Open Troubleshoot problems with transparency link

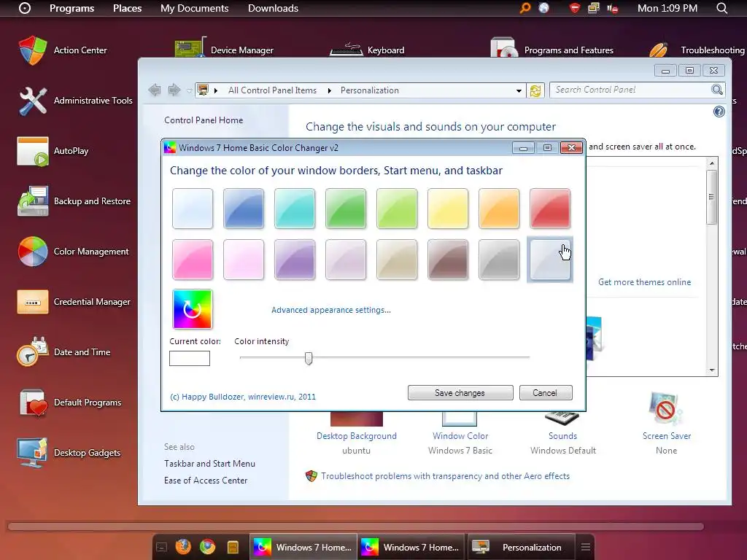(445, 476)
